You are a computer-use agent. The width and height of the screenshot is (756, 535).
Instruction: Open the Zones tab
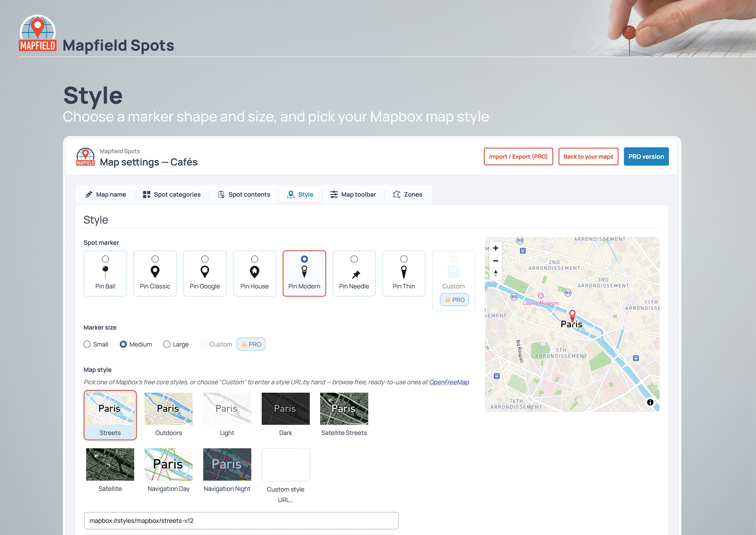407,194
